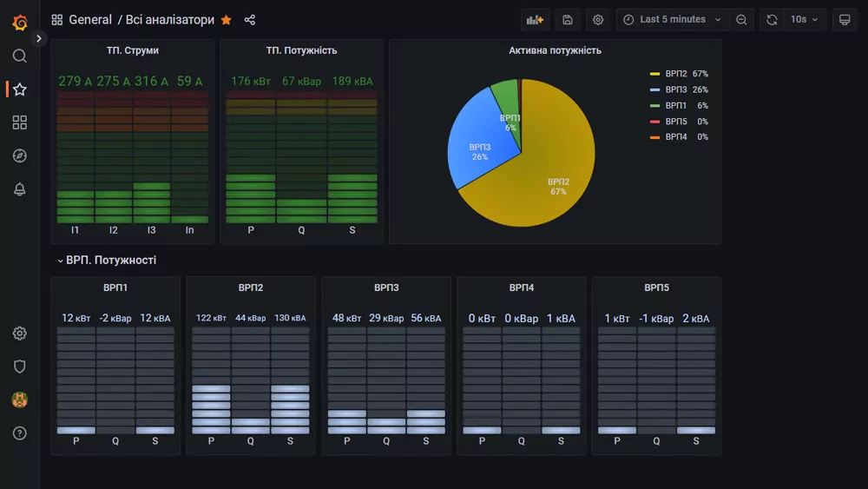Click the blue ВРП3 legend color swatch
The width and height of the screenshot is (868, 489).
(x=654, y=89)
